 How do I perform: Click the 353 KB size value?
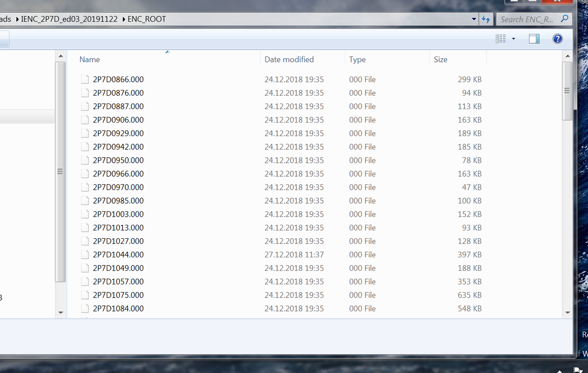coord(470,282)
